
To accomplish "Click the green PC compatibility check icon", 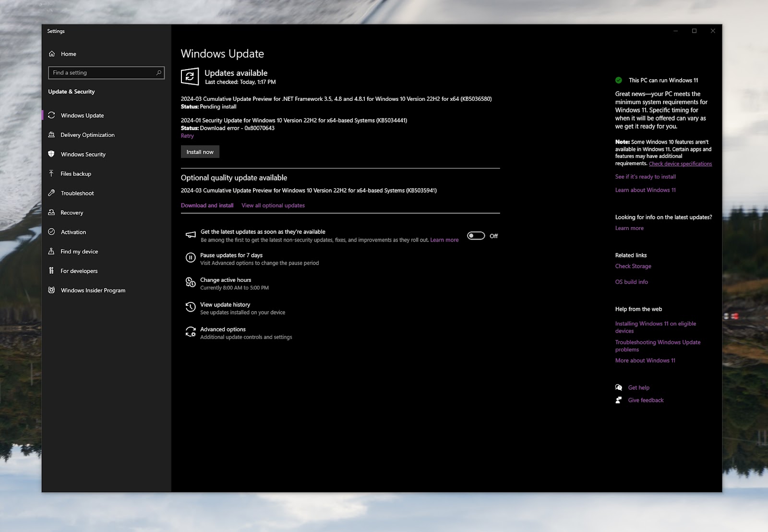I will 619,80.
